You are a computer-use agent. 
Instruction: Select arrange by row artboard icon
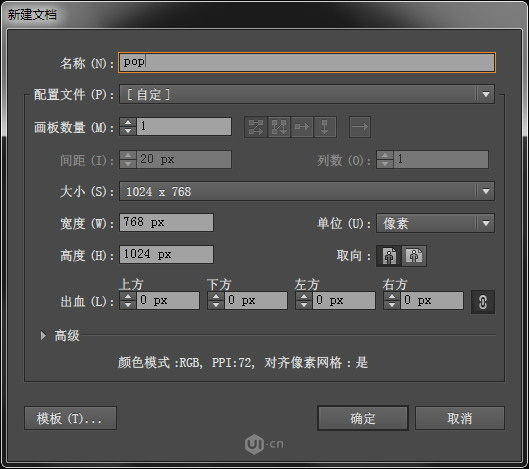pos(302,127)
